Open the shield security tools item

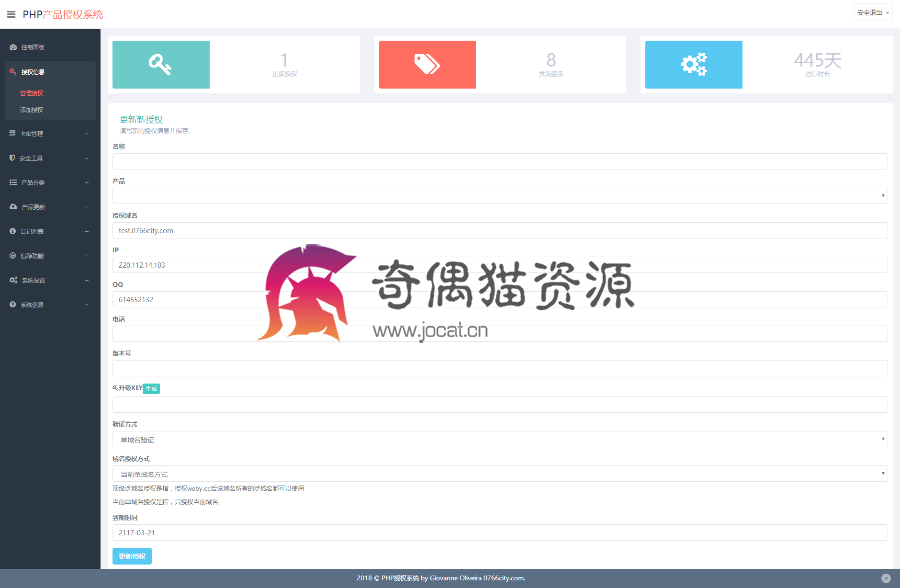(x=50, y=158)
